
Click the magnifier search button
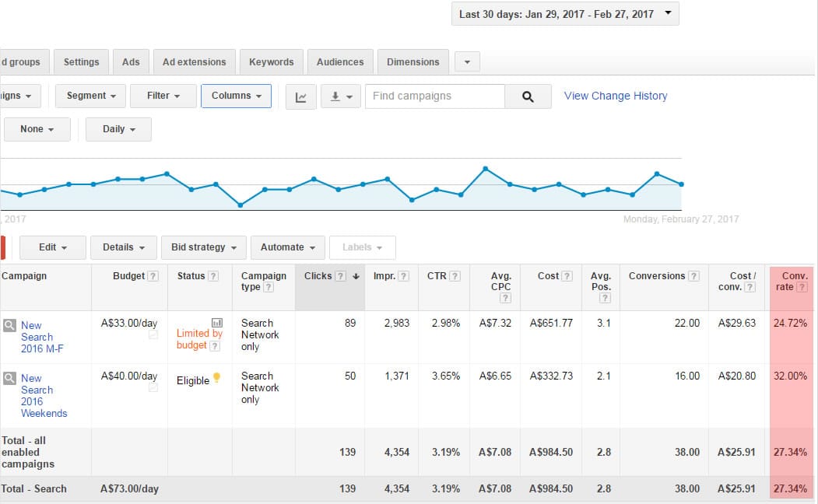pos(528,96)
